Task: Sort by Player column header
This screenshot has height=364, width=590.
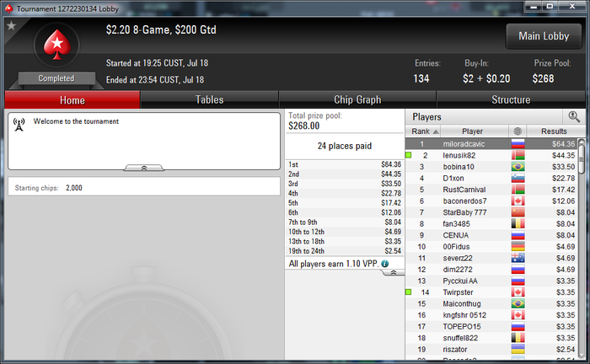Action: pos(474,131)
